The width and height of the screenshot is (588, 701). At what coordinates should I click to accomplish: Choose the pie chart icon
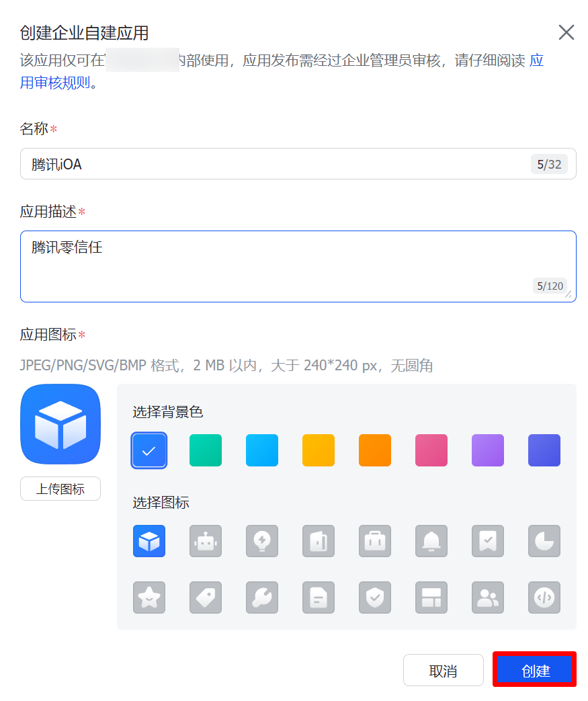[x=544, y=541]
